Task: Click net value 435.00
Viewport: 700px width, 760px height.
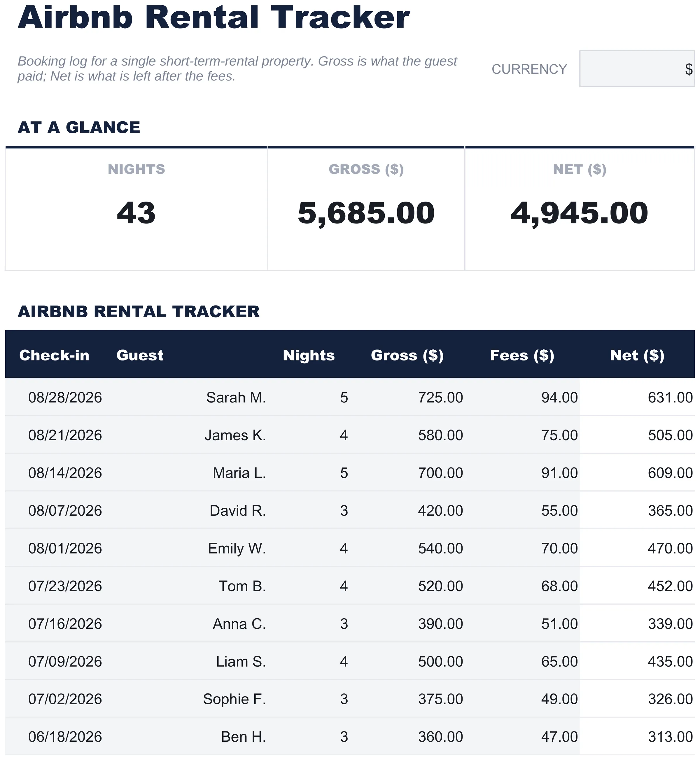Action: coord(670,661)
